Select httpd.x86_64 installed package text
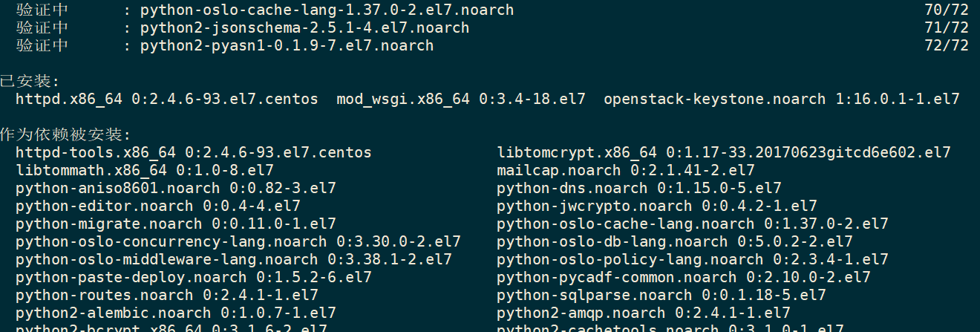Image resolution: width=980 pixels, height=332 pixels. pos(167,100)
